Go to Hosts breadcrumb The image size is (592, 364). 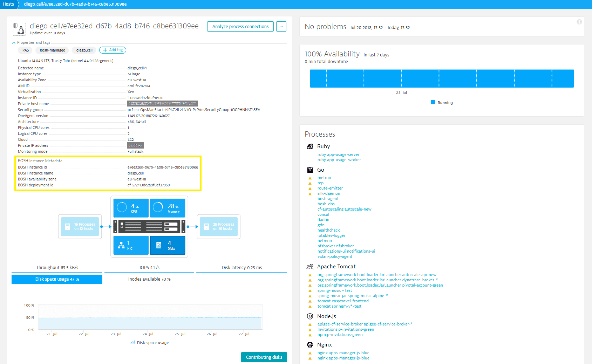point(8,4)
